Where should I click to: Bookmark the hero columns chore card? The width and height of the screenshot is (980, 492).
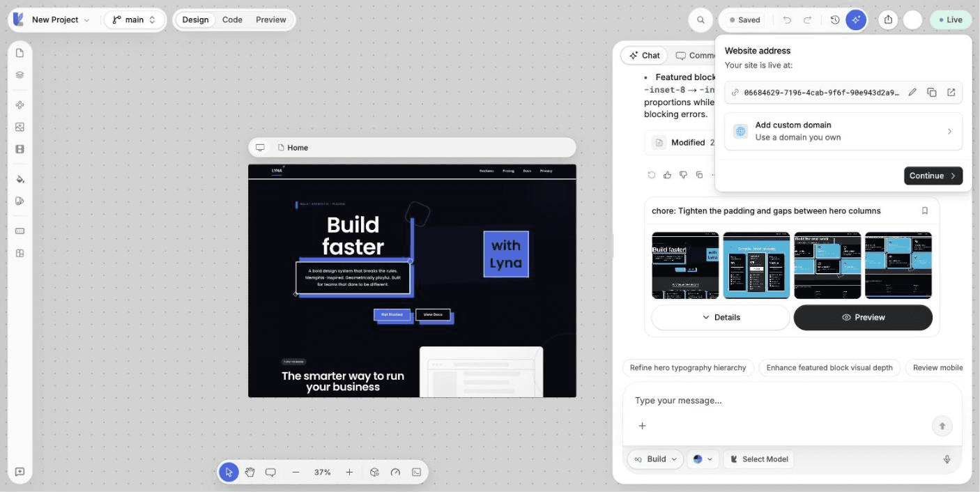(925, 210)
